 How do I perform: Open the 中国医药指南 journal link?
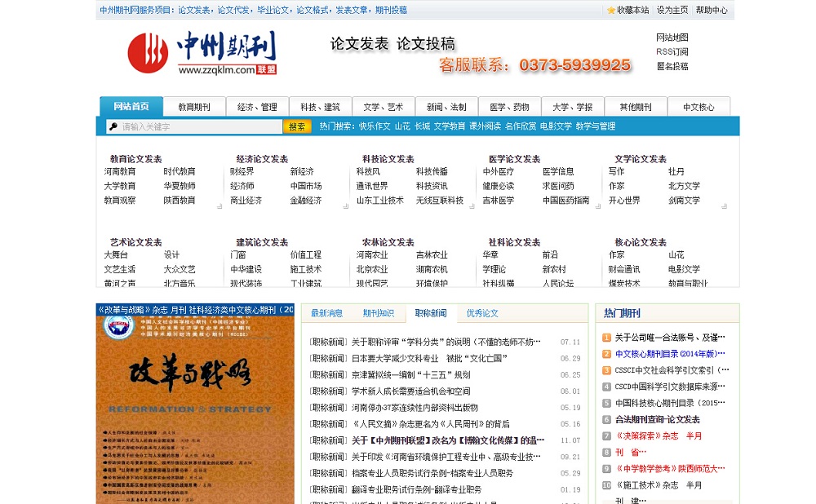click(x=565, y=201)
